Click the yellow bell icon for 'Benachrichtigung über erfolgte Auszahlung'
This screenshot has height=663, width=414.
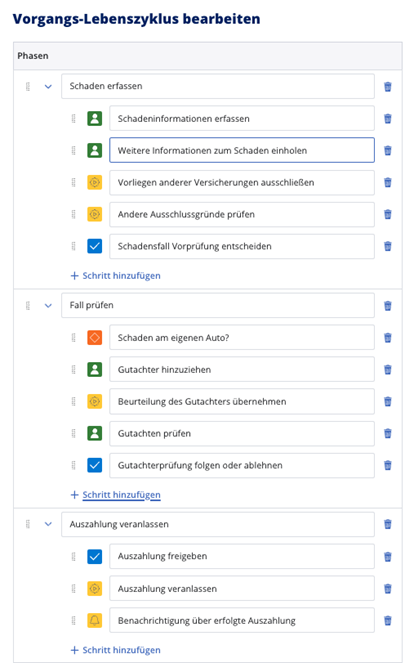click(x=95, y=620)
